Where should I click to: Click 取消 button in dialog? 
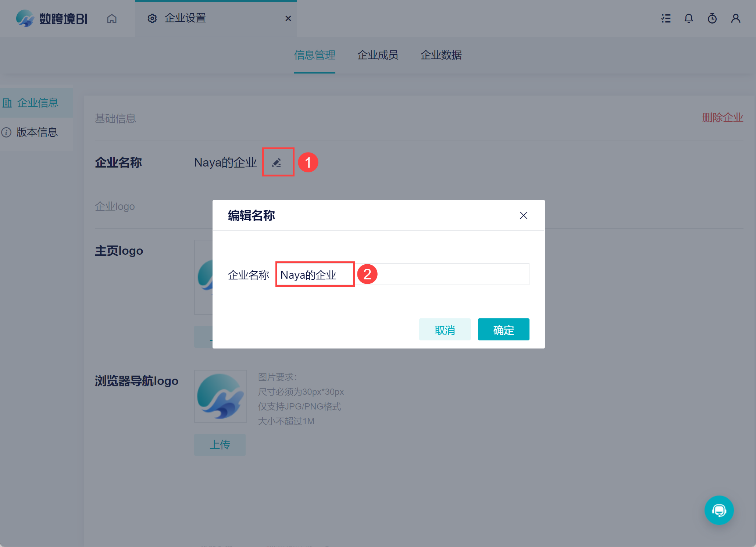[445, 330]
